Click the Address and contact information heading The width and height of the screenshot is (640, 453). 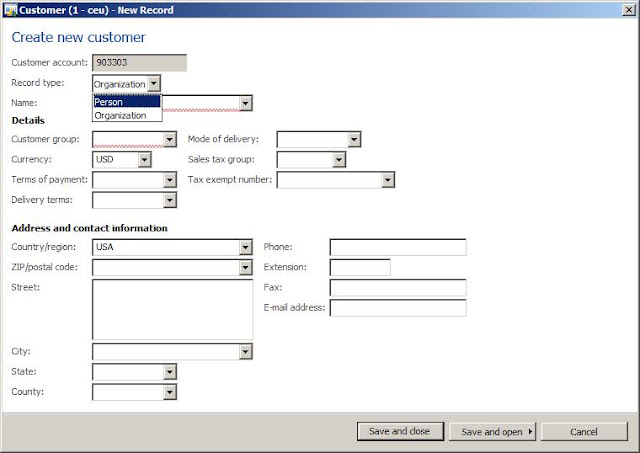click(89, 228)
